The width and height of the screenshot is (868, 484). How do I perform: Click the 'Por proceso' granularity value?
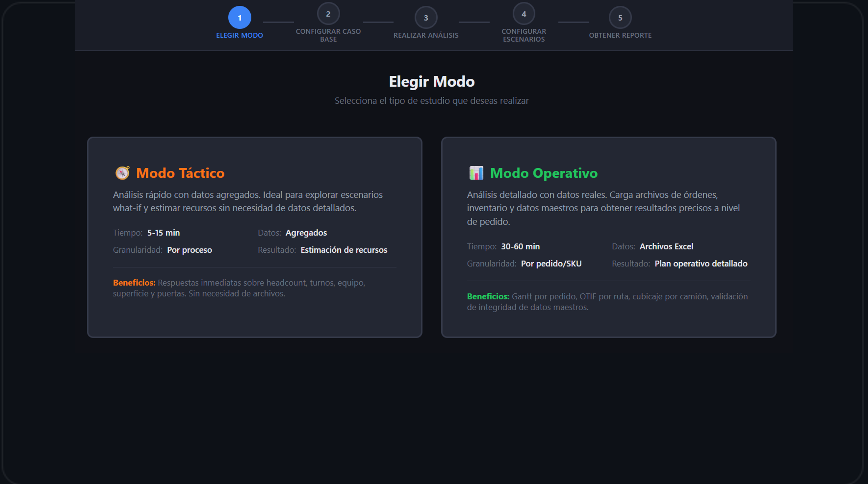(x=189, y=250)
